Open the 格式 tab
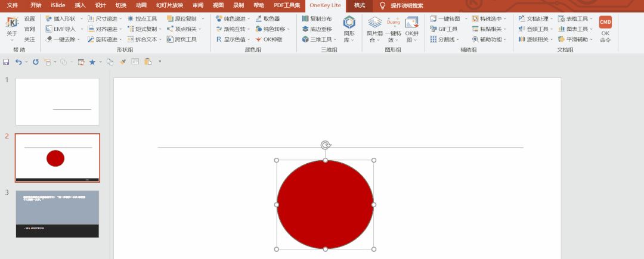644x259 pixels. click(360, 5)
